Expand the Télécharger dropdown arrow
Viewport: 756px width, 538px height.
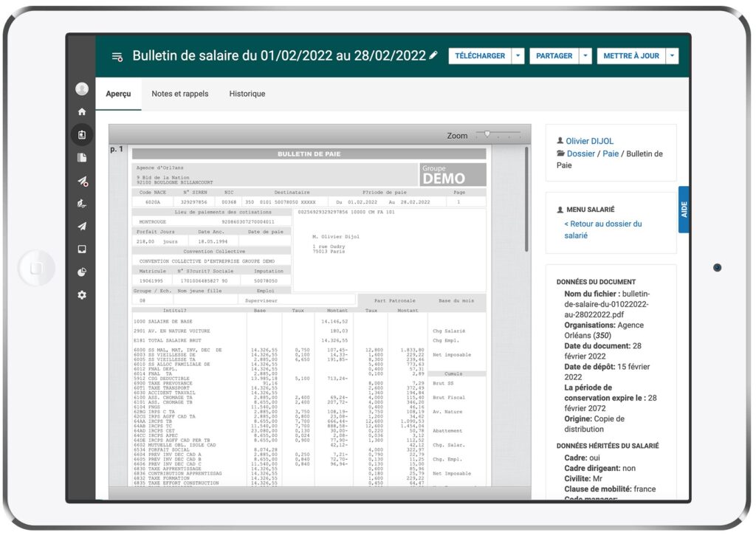click(518, 56)
